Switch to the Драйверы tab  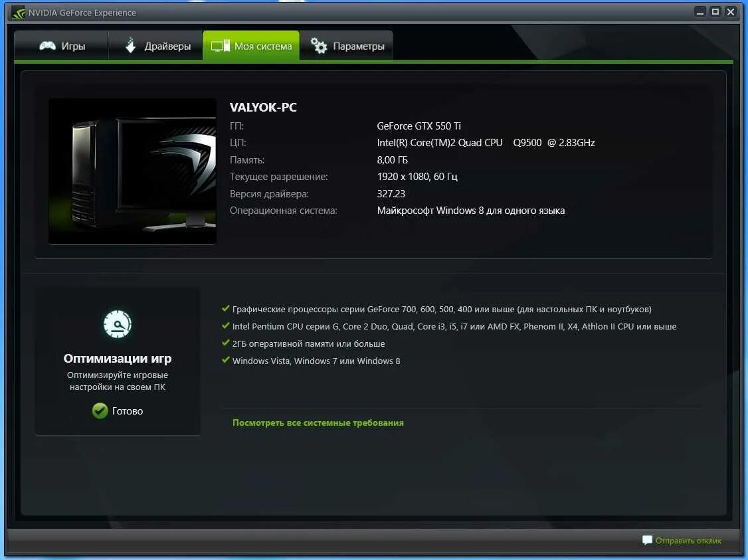click(x=155, y=46)
